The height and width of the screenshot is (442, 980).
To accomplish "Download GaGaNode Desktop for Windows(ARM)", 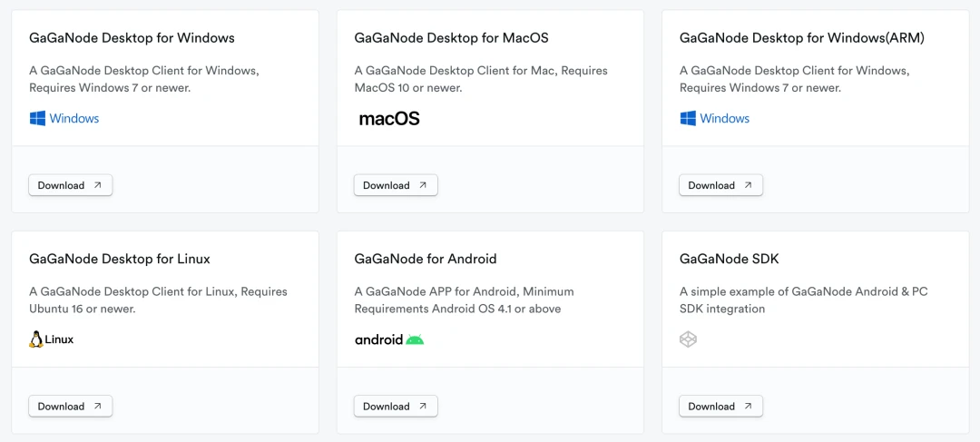I will coord(721,185).
